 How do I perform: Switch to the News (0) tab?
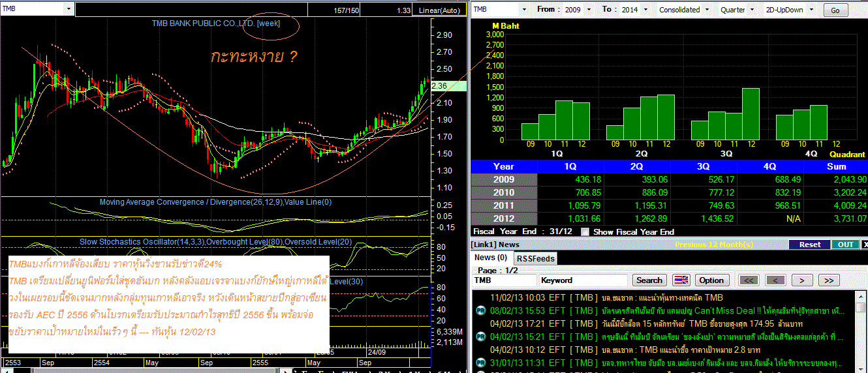(x=491, y=258)
